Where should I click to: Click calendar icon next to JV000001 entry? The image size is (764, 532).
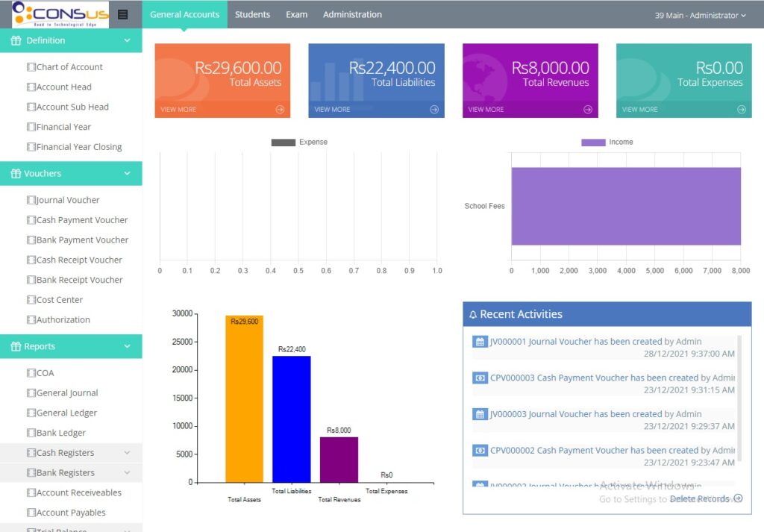[x=480, y=342]
